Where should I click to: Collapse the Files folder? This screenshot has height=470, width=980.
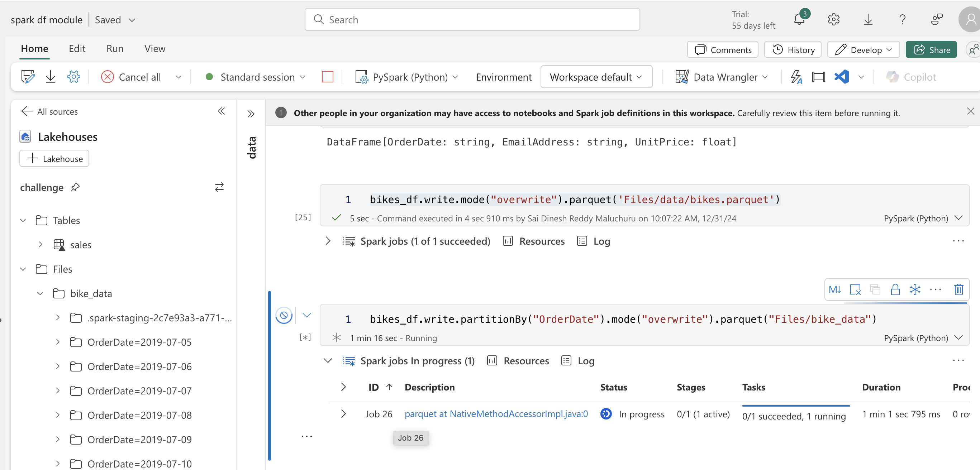click(x=23, y=269)
